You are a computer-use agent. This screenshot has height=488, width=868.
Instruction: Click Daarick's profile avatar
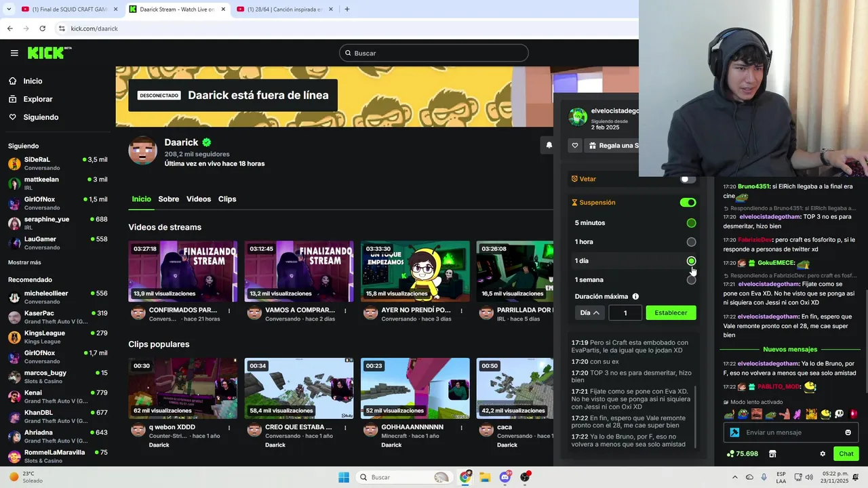tap(143, 150)
